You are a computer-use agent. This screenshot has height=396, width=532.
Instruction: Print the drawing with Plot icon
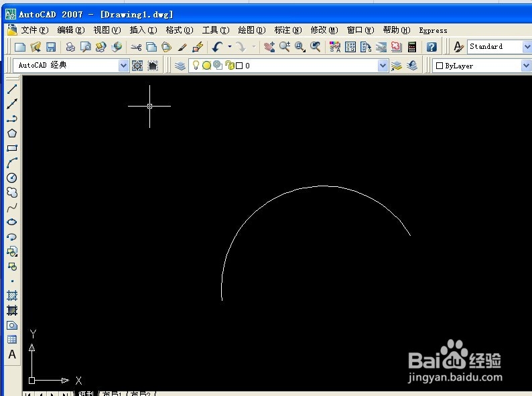coord(70,47)
